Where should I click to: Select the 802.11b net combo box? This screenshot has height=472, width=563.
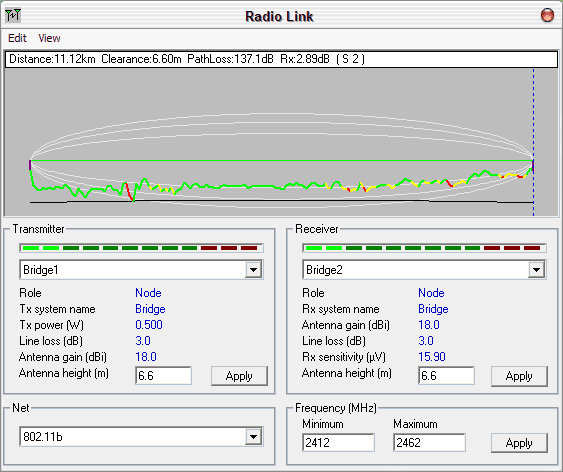[x=141, y=437]
